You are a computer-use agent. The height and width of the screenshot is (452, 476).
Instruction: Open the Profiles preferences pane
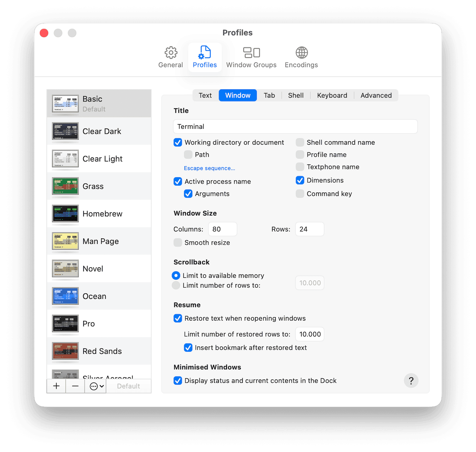coord(205,57)
